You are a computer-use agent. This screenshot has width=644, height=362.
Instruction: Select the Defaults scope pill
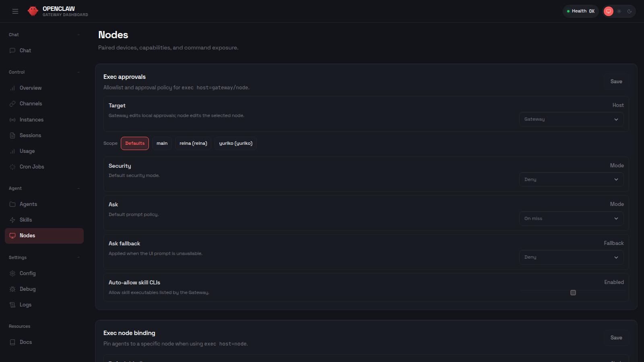pyautogui.click(x=135, y=143)
